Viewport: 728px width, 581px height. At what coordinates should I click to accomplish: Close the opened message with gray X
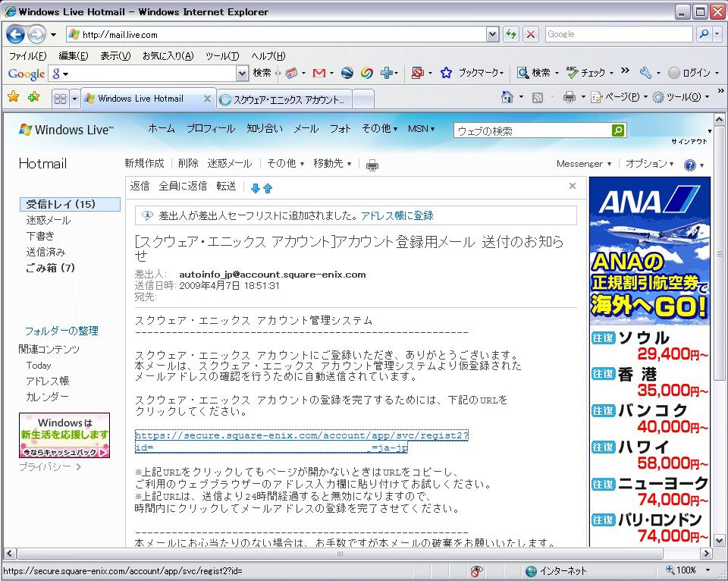(573, 186)
